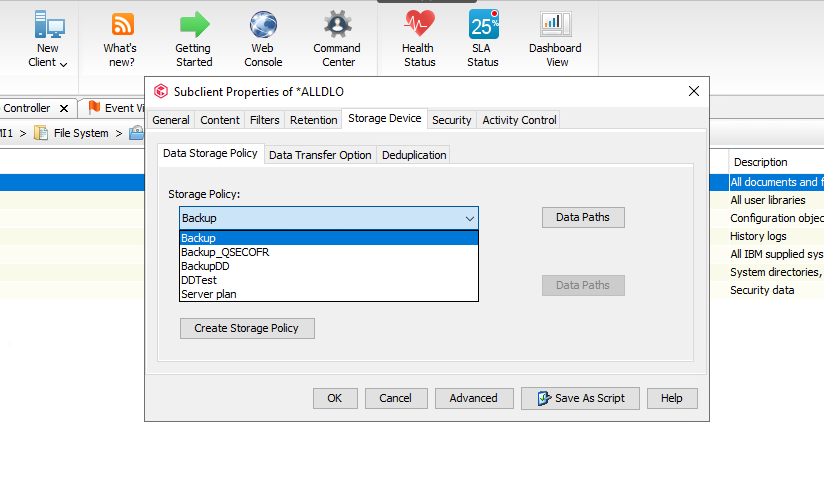Screen dimensions: 824x481
Task: Click File System breadcrumb link
Action: point(81,133)
